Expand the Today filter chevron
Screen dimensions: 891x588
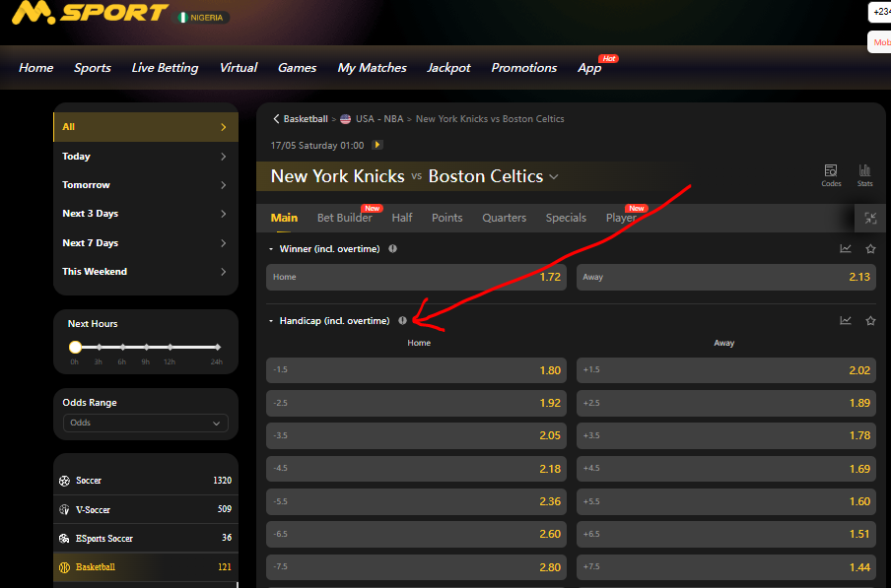pos(224,157)
